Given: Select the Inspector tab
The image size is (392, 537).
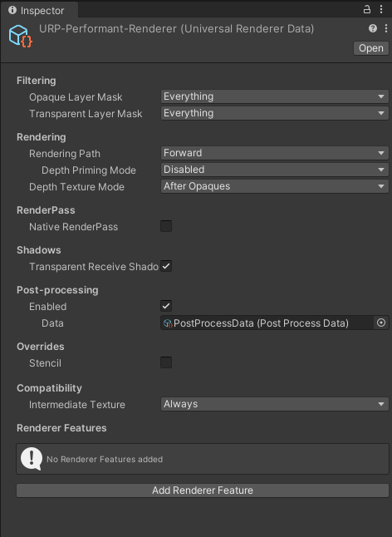Looking at the screenshot, I should click(39, 10).
